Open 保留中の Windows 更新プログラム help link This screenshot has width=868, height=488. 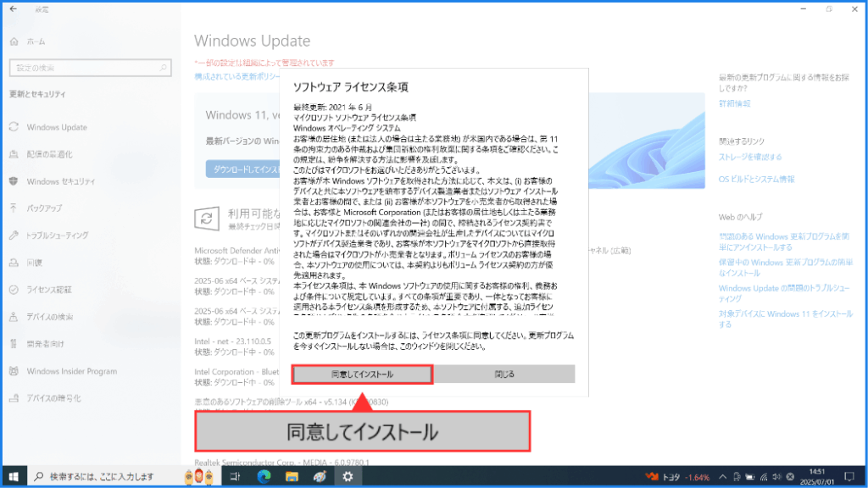click(x=786, y=268)
